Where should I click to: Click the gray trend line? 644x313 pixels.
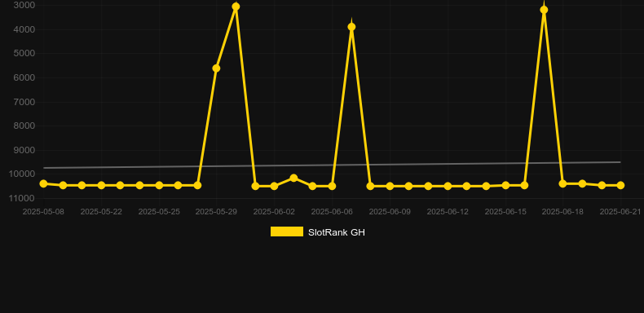[x=332, y=165]
